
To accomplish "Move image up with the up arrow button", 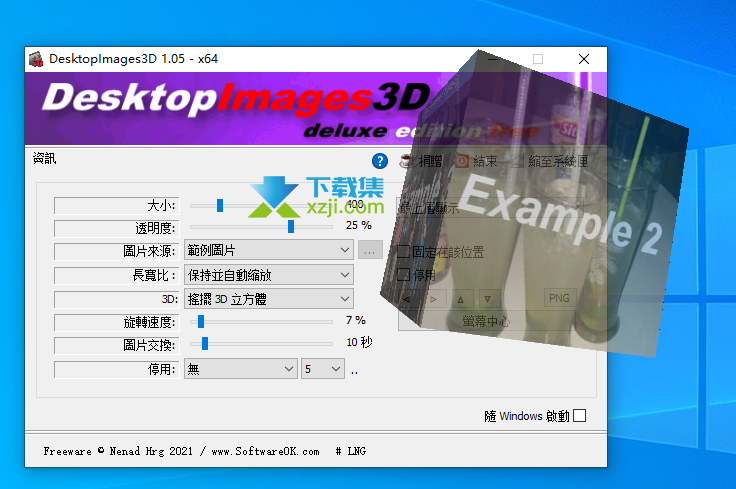I will click(460, 299).
